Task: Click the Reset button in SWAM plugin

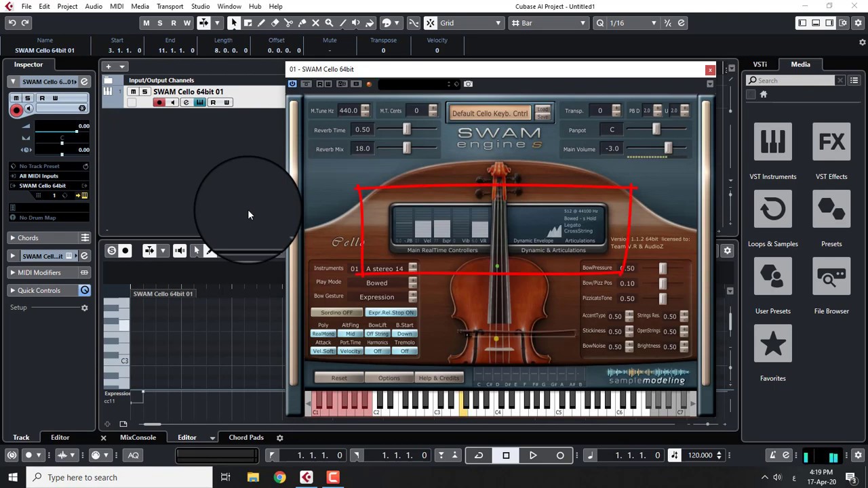Action: click(x=339, y=378)
